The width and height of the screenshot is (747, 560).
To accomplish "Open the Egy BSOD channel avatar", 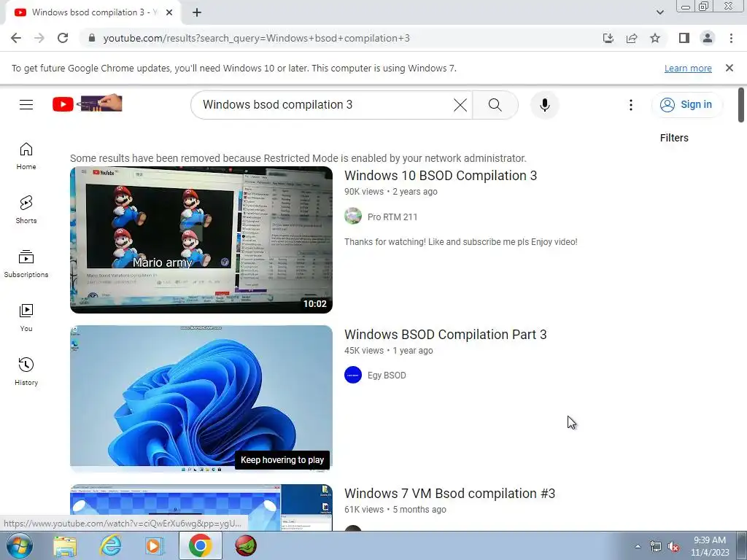I will point(353,375).
